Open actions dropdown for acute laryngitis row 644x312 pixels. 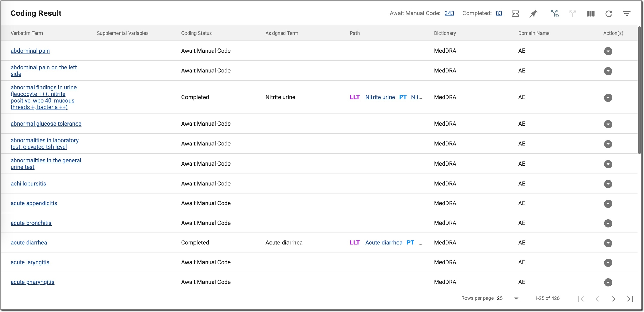[608, 262]
